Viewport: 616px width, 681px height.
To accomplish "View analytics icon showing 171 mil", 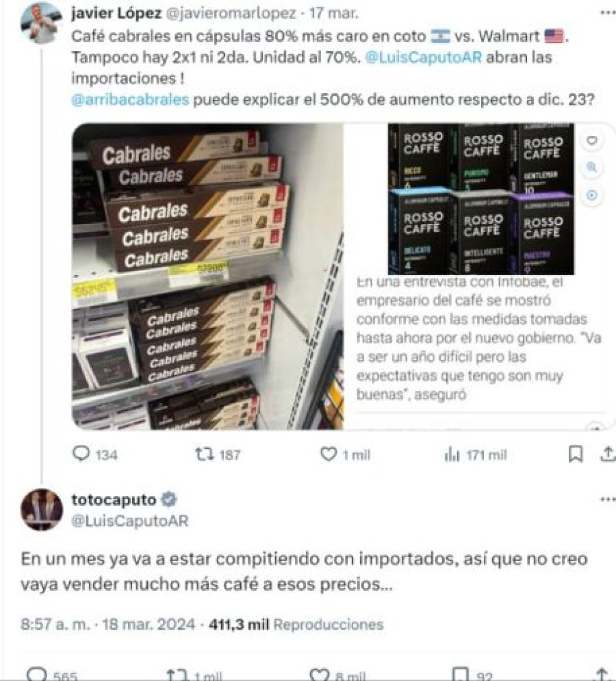I will coord(452,454).
